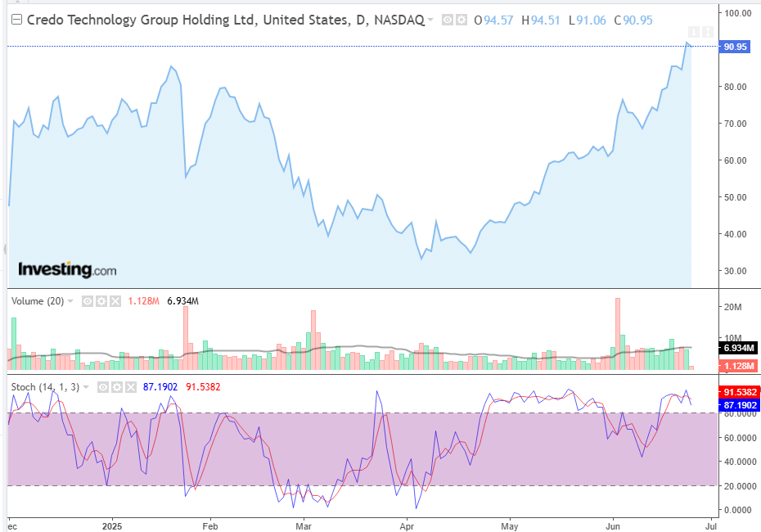Click the red 1.128M label on volume axis
This screenshot has height=532, width=761.
[737, 366]
